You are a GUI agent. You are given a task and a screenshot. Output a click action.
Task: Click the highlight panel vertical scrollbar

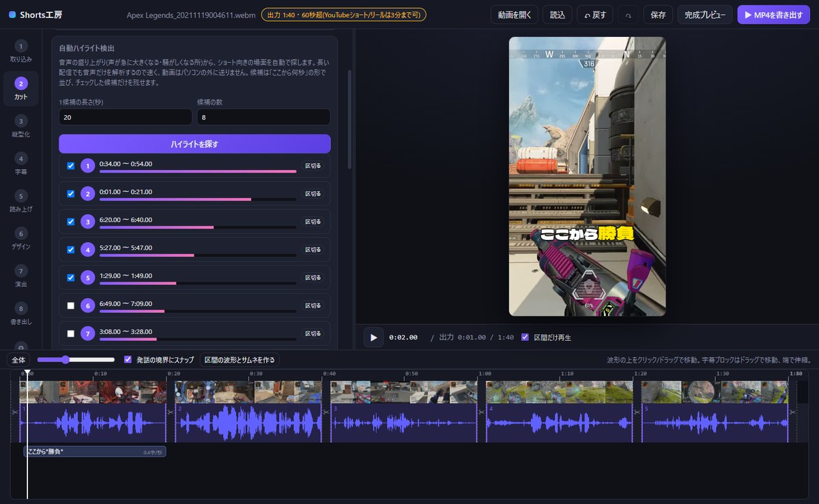[350, 119]
